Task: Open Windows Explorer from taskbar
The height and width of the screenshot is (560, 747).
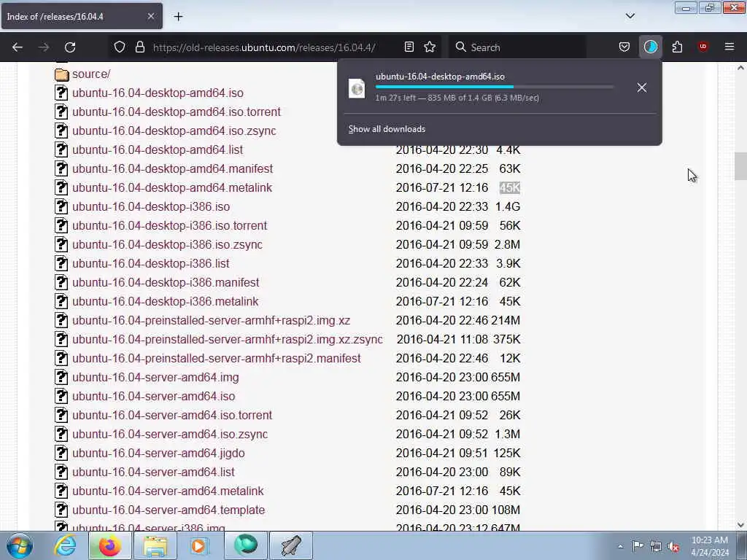Action: point(155,545)
